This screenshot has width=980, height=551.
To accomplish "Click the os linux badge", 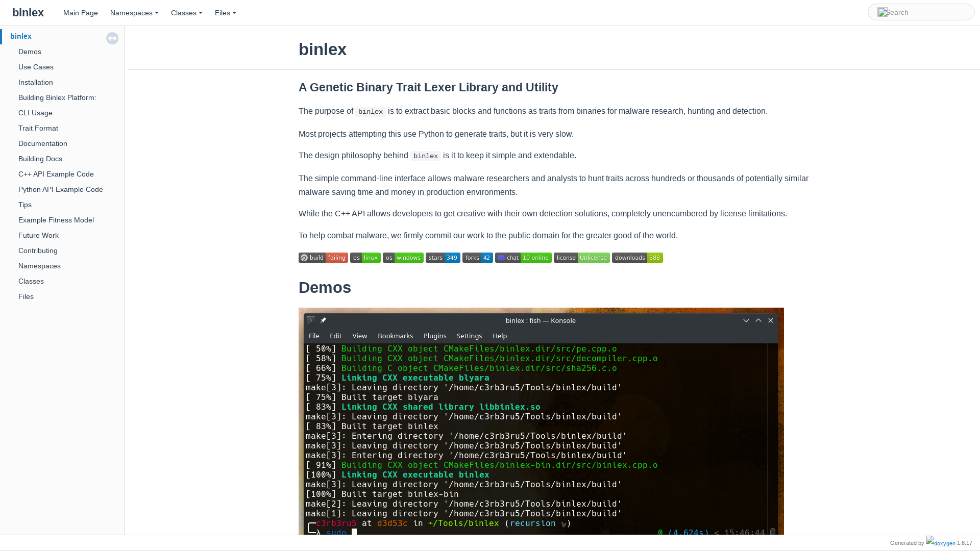I will (365, 258).
